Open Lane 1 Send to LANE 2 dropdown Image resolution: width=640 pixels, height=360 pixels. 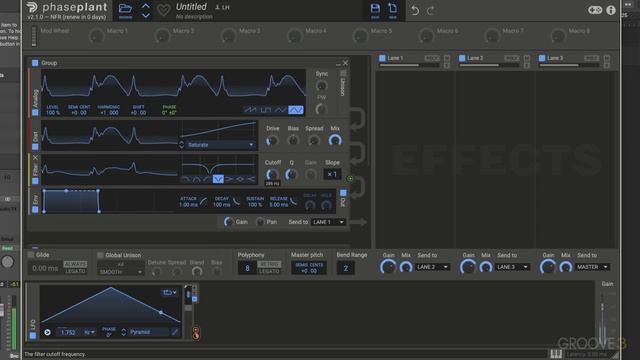(x=432, y=267)
